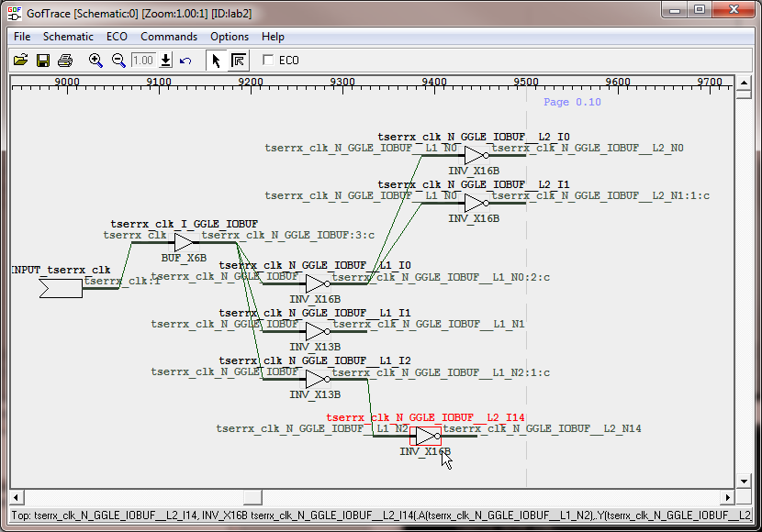Click the Save floppy disk icon
Viewport: 762px width, 532px height.
click(43, 61)
